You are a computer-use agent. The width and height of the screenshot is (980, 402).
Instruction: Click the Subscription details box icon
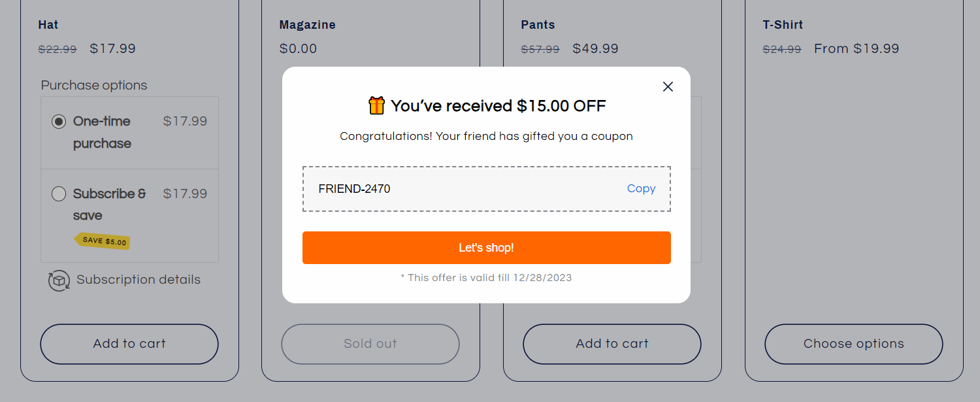click(x=59, y=280)
